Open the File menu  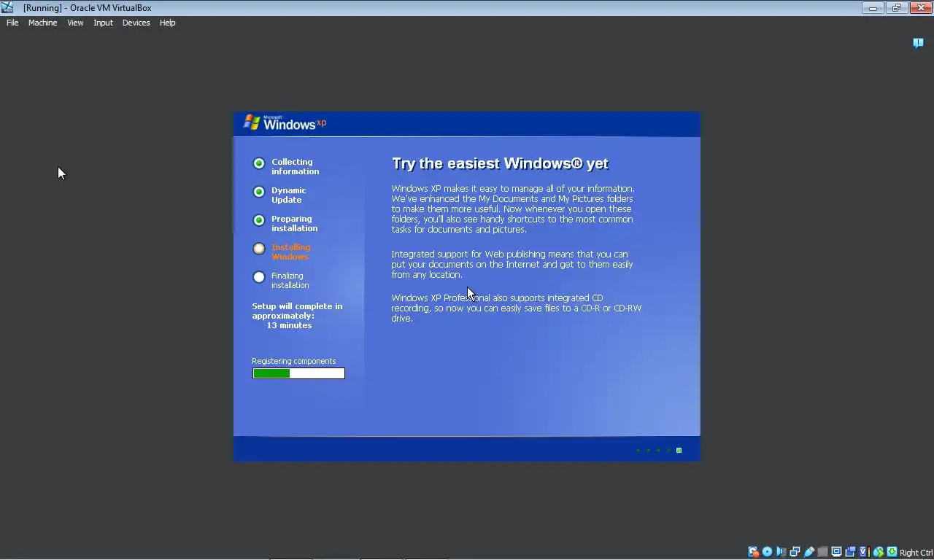[x=12, y=23]
